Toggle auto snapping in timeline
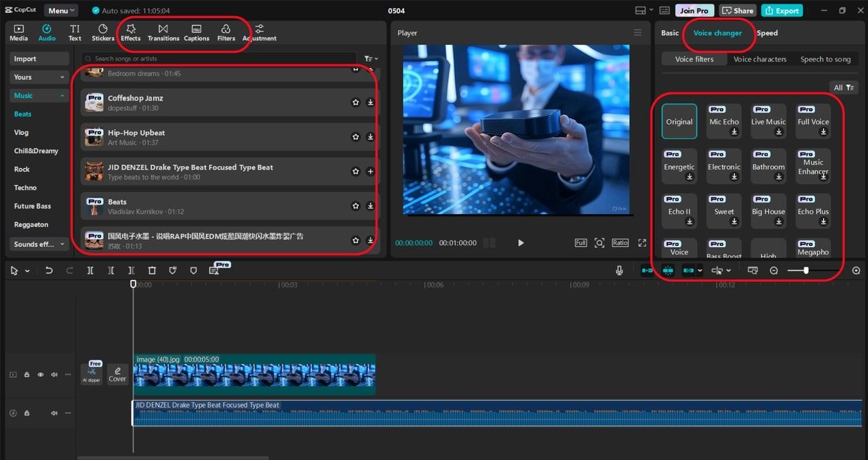The width and height of the screenshot is (868, 460). [x=668, y=270]
